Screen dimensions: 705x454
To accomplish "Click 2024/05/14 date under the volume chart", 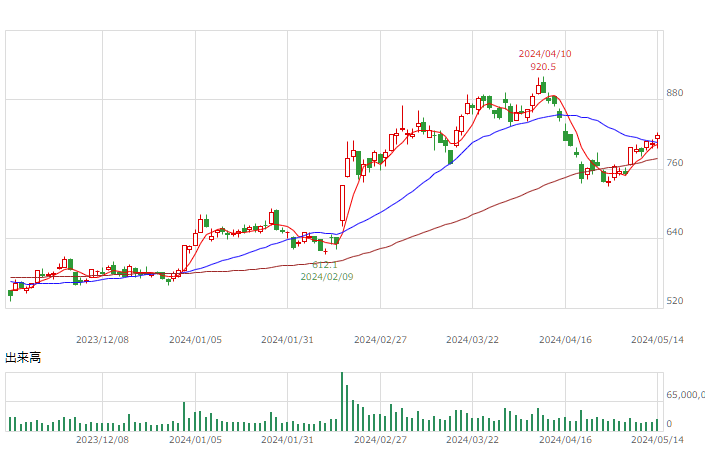I will (657, 440).
